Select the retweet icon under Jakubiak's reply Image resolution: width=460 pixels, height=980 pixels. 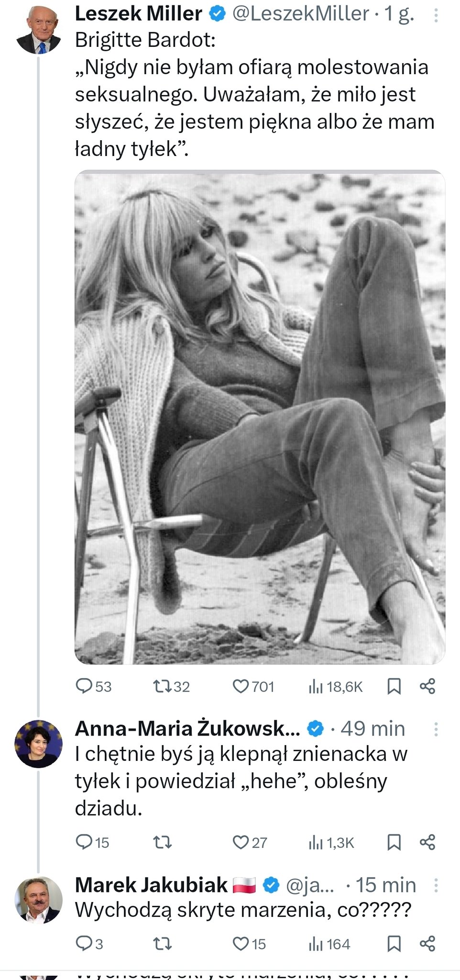pyautogui.click(x=163, y=944)
